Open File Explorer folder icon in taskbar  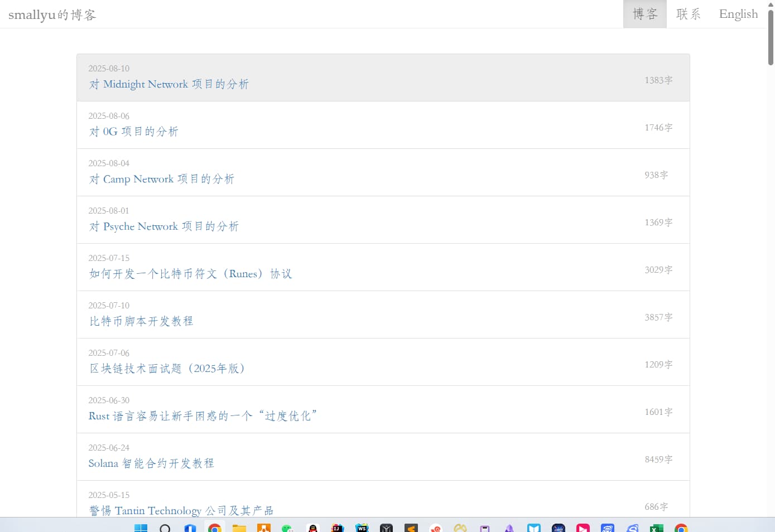239,528
